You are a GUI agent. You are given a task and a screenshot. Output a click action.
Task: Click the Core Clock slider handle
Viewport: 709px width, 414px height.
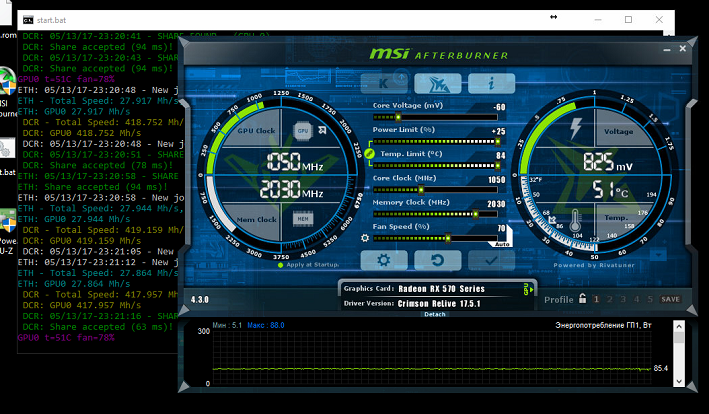pos(421,190)
